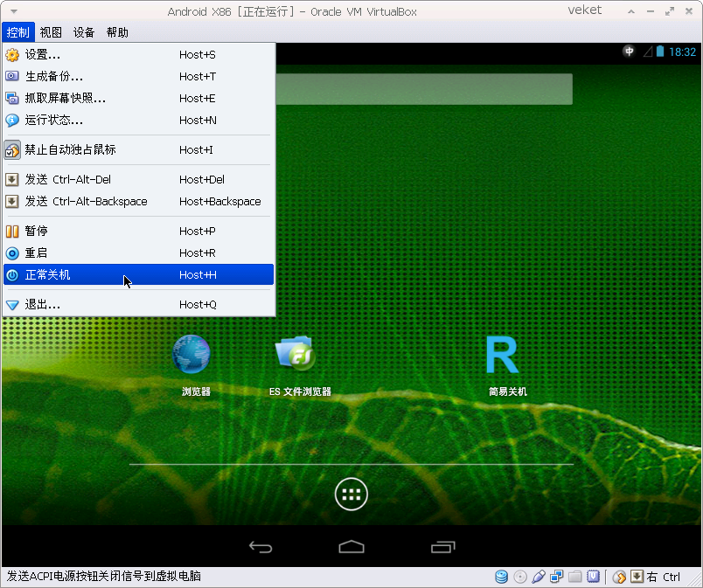Choose 设置... from the control menu
Screen dimensions: 703x588
[x=138, y=55]
